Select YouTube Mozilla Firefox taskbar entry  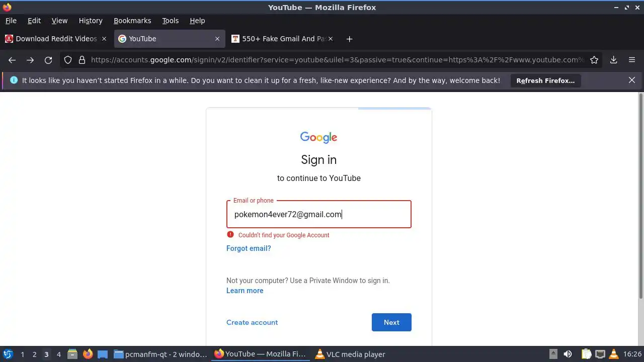(x=261, y=354)
